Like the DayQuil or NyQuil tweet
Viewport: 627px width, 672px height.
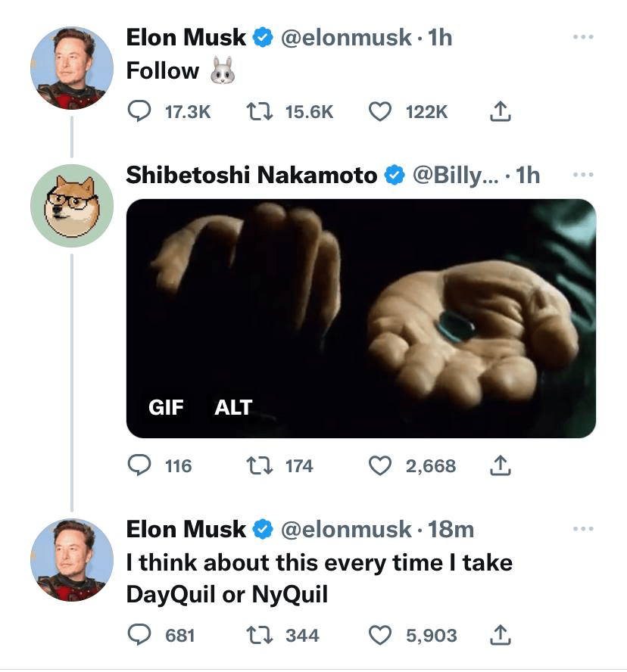[379, 634]
